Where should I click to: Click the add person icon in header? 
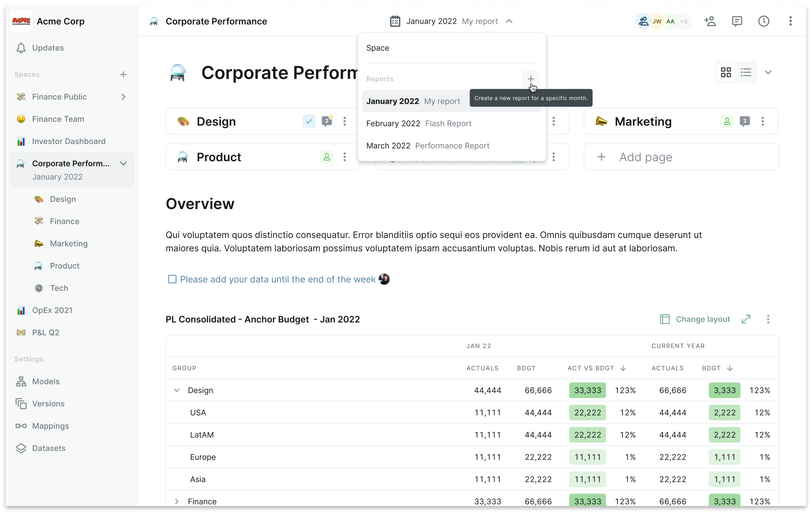pos(710,21)
